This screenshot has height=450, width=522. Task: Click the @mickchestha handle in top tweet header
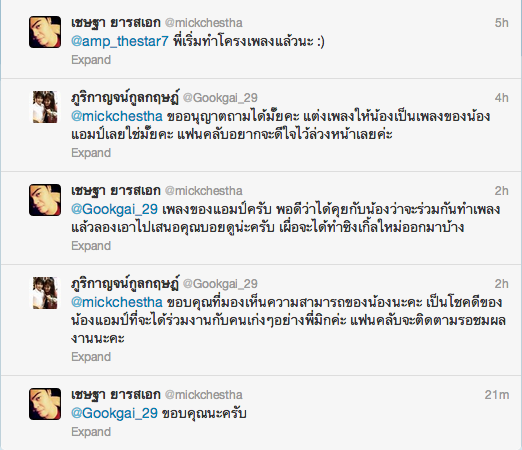204,23
